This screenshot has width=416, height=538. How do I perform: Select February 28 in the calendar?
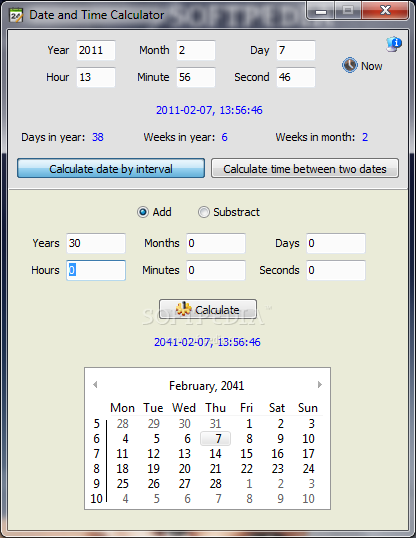coord(216,483)
